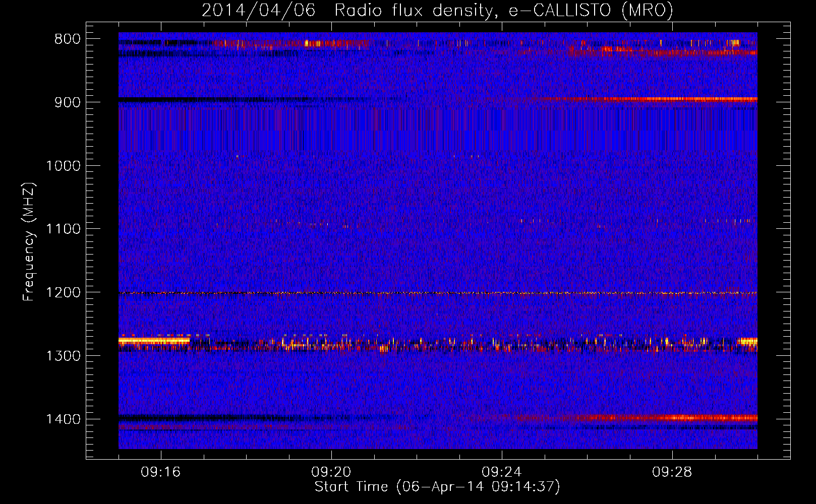
Task: Click the 1100 frequency tick label
Action: coord(64,229)
